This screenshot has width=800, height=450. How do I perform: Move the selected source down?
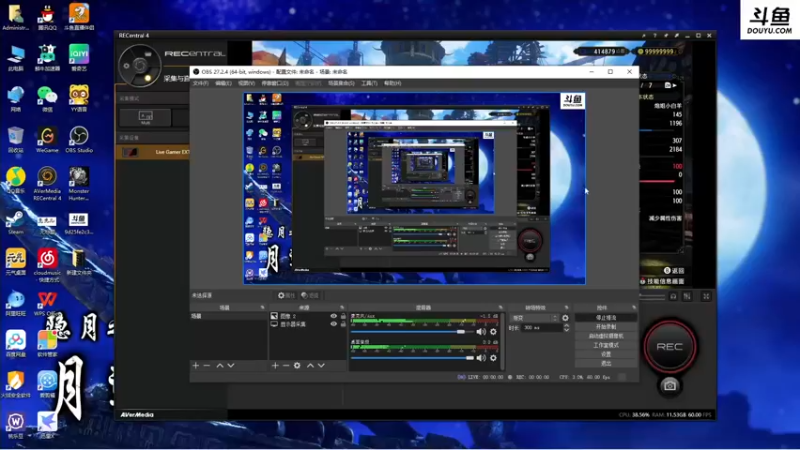[x=321, y=365]
